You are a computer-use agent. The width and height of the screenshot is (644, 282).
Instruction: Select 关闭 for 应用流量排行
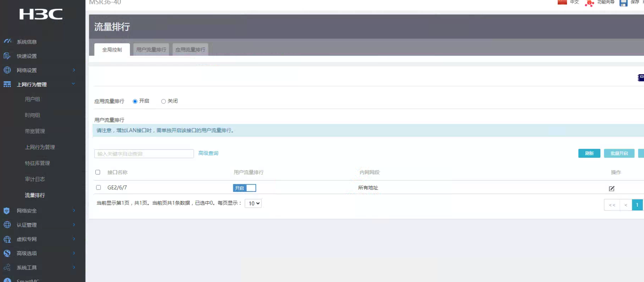point(163,101)
